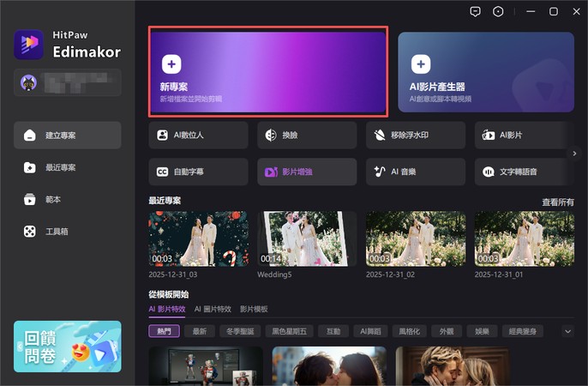Switch to AI 圖片特效 tab

pyautogui.click(x=213, y=309)
